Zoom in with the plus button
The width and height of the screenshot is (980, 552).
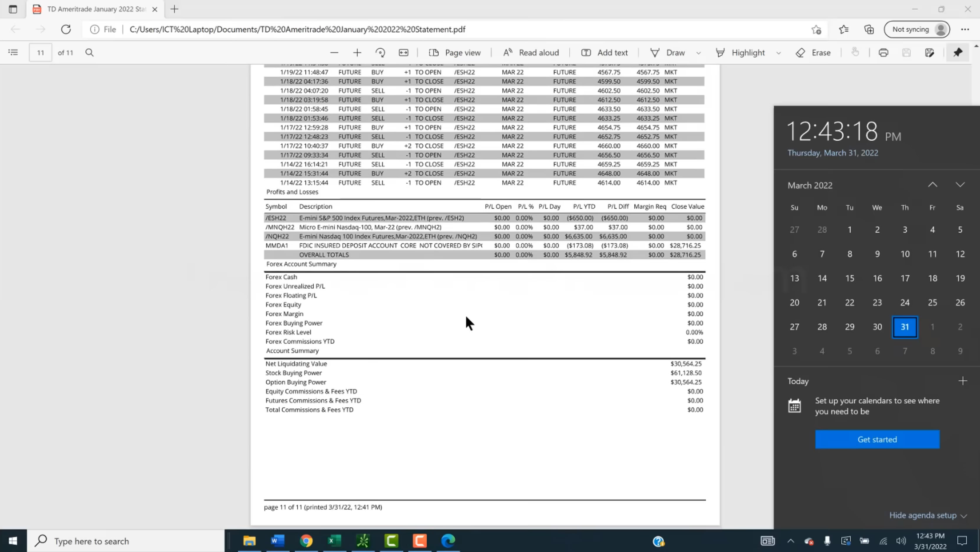pyautogui.click(x=357, y=52)
